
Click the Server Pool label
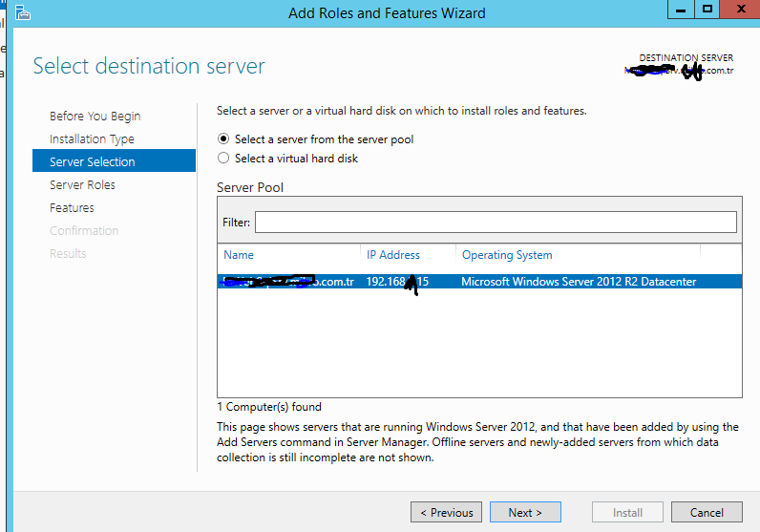coord(250,187)
